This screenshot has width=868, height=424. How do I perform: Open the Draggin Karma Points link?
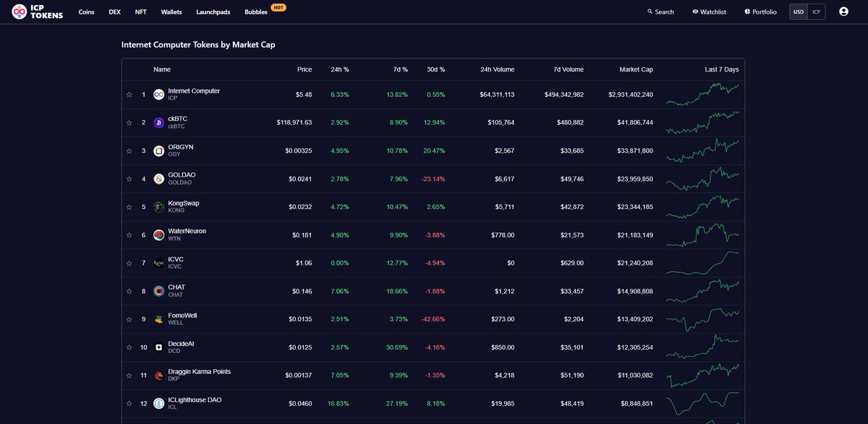click(x=200, y=371)
